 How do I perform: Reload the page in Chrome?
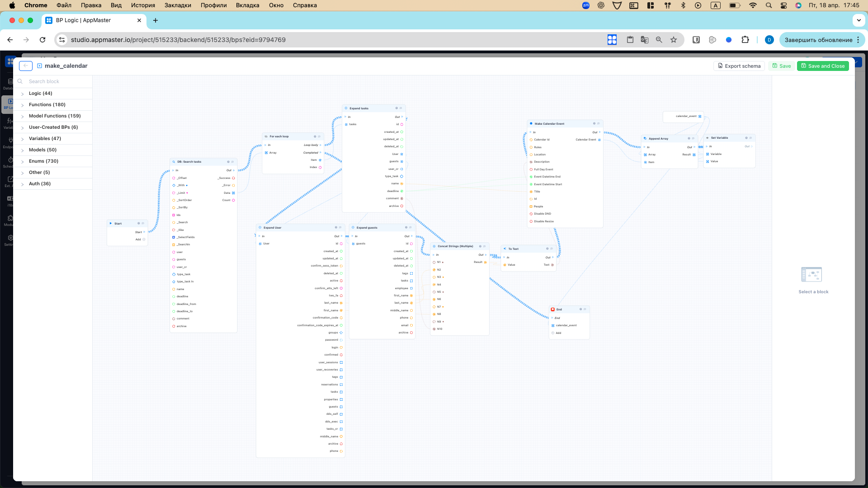click(42, 40)
